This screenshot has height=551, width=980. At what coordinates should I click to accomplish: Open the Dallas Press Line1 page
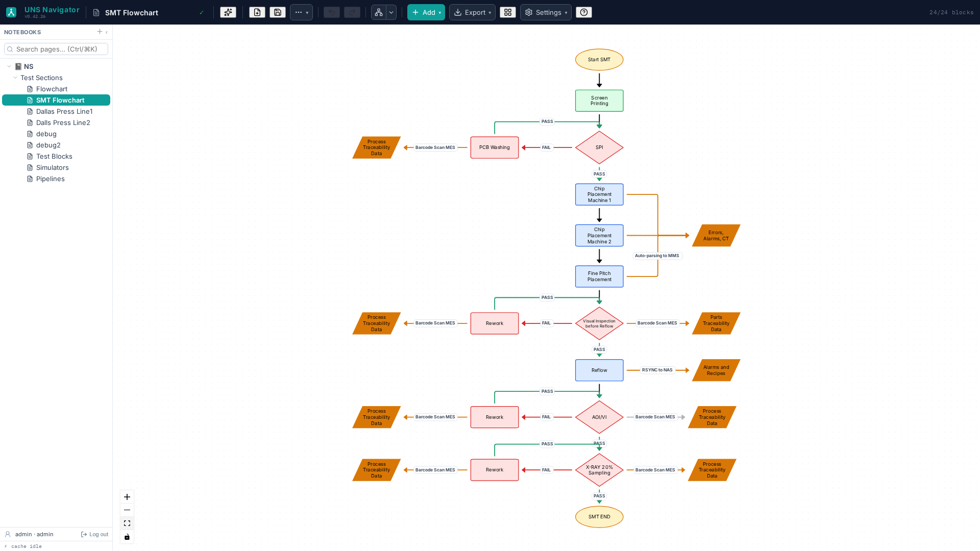tap(64, 111)
